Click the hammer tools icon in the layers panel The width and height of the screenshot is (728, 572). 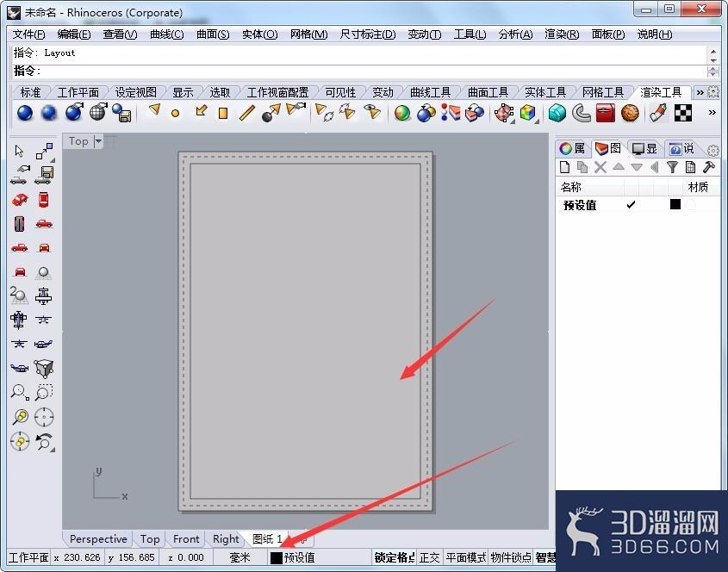(709, 166)
